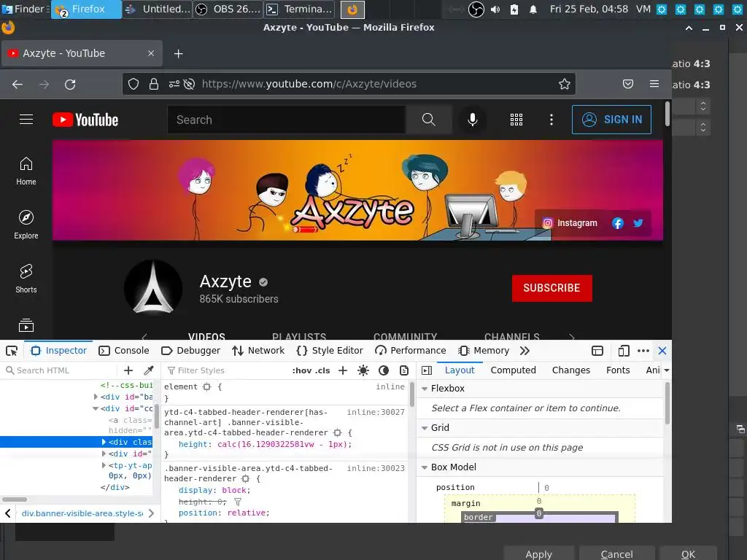Open Instagram link on channel banner
This screenshot has width=747, height=560.
570,223
